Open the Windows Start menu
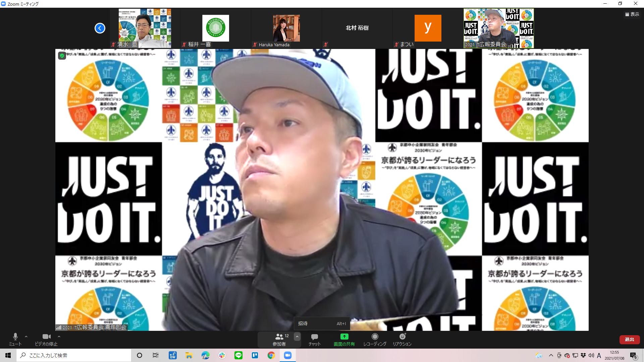The image size is (644, 362). [x=8, y=355]
